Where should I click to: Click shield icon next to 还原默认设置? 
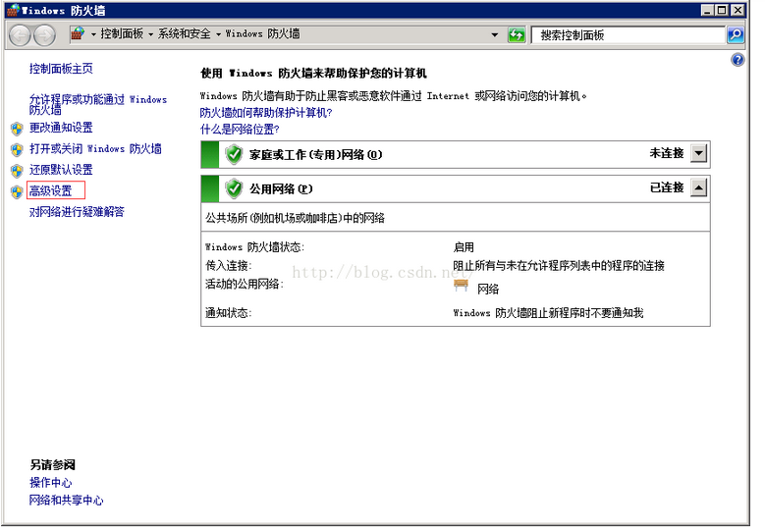coord(17,171)
